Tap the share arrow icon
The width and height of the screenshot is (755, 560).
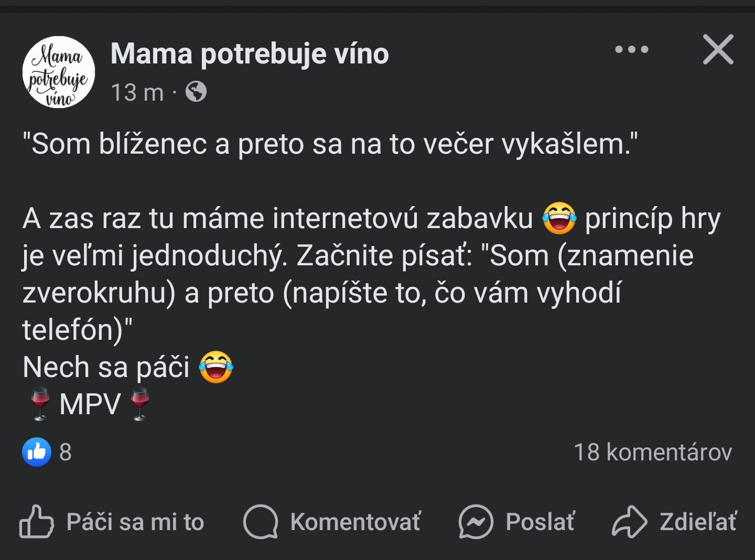coord(630,522)
